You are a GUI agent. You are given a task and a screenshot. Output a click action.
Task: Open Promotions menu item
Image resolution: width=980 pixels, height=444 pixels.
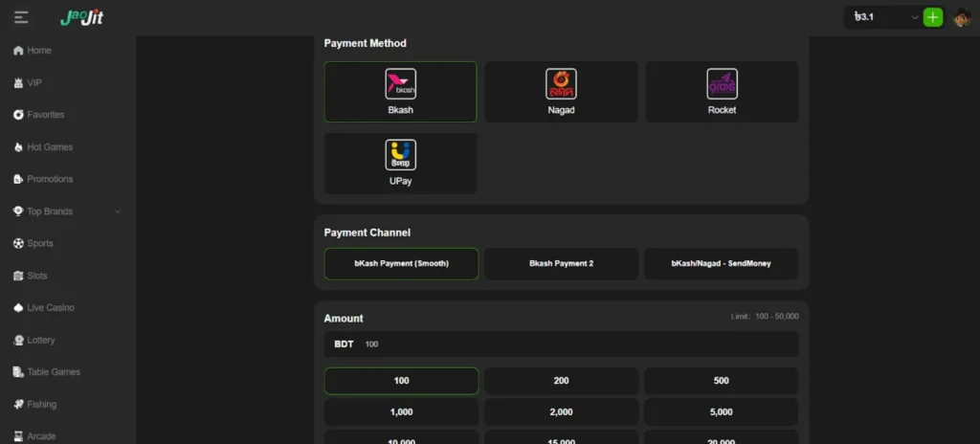pos(50,180)
